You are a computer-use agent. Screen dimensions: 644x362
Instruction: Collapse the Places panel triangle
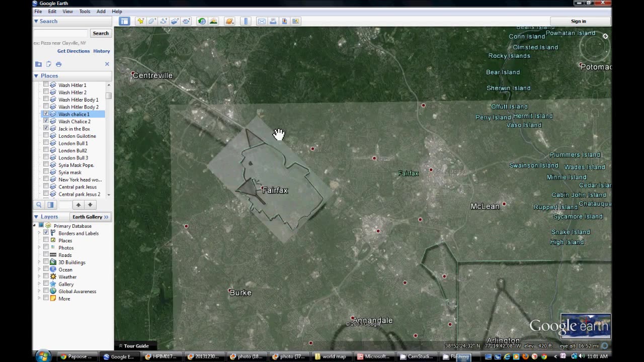coord(36,76)
